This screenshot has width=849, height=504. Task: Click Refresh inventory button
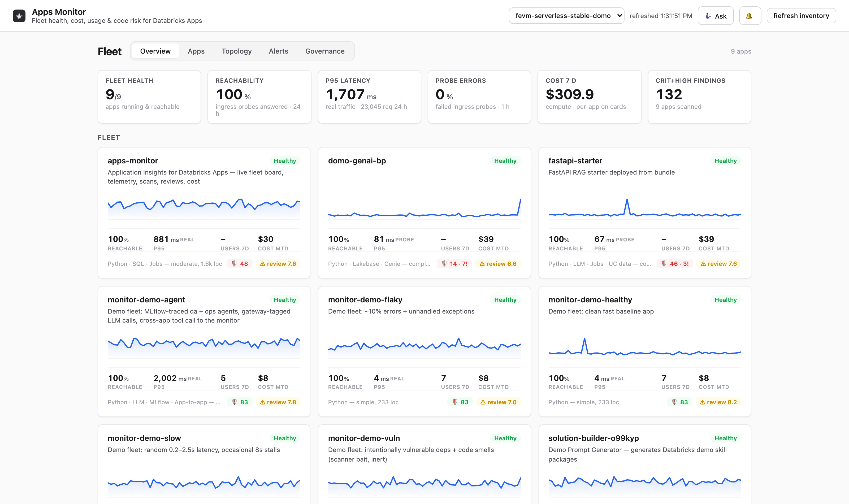click(801, 16)
